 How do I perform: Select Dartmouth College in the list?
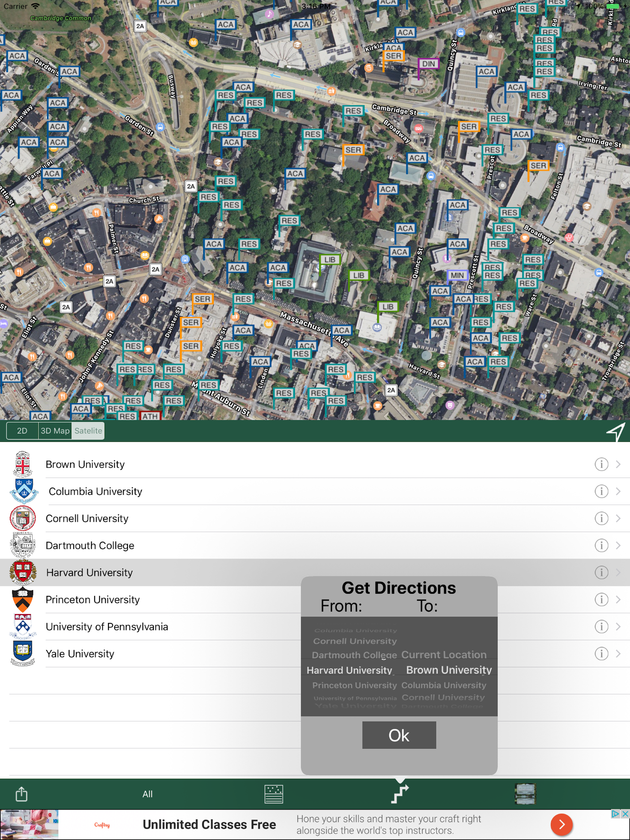pyautogui.click(x=315, y=545)
